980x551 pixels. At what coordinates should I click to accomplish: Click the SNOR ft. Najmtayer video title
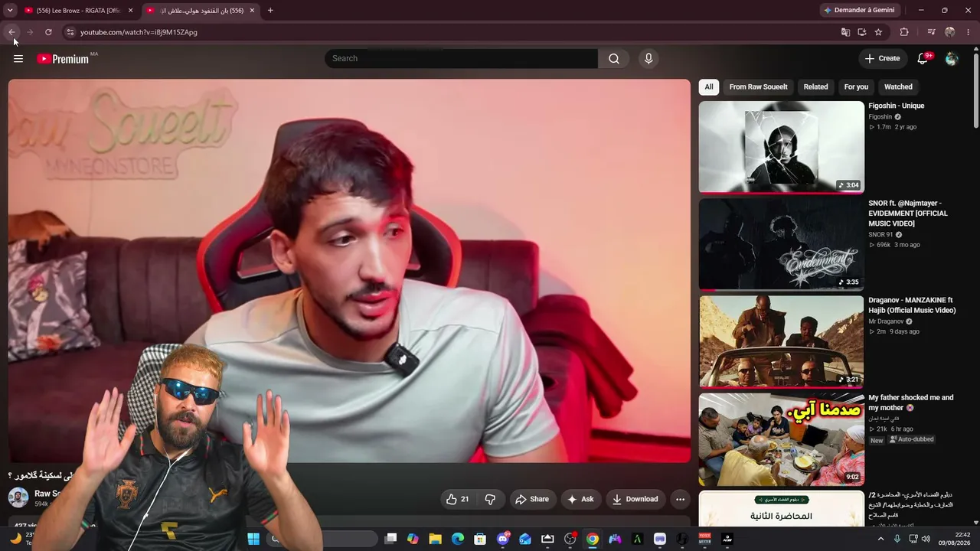(x=908, y=214)
